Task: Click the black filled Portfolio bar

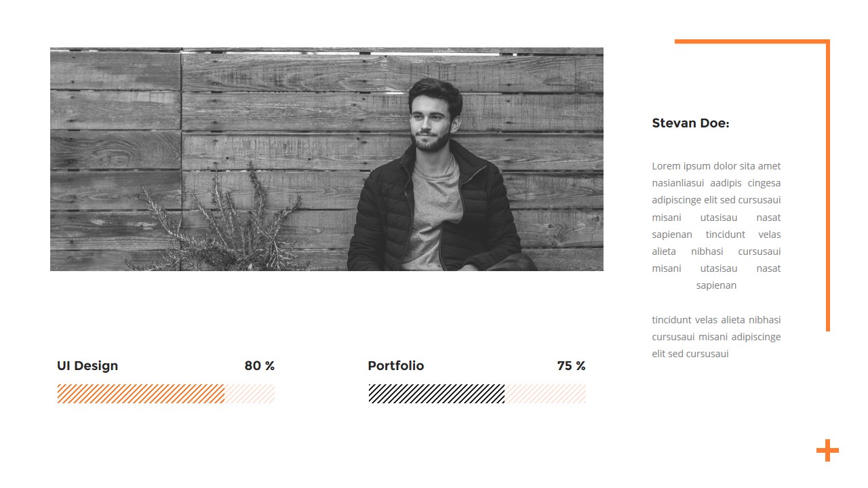Action: pyautogui.click(x=437, y=394)
